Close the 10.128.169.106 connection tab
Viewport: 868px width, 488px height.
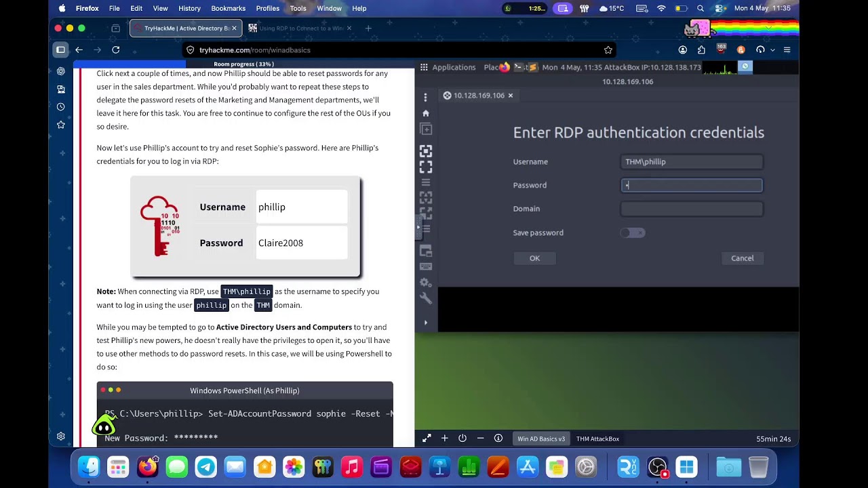click(511, 96)
